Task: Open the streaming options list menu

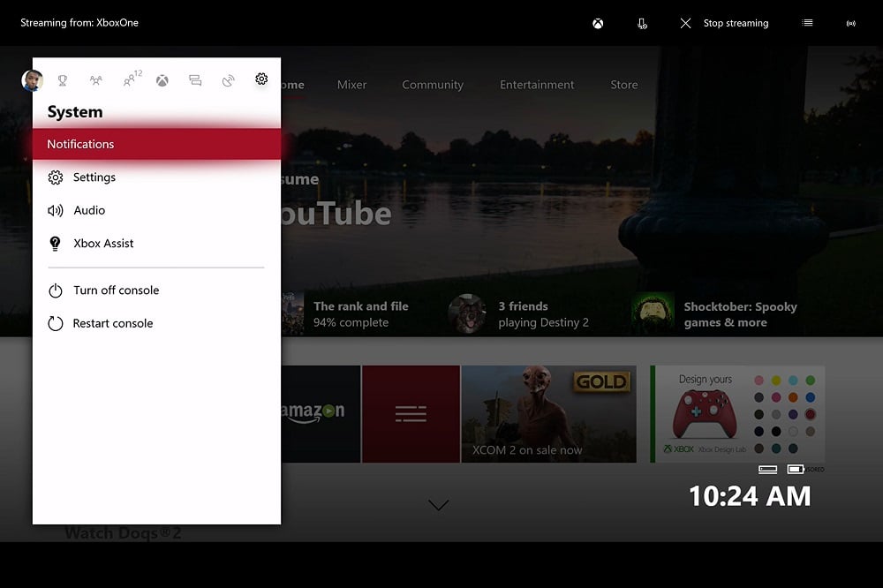Action: [807, 23]
